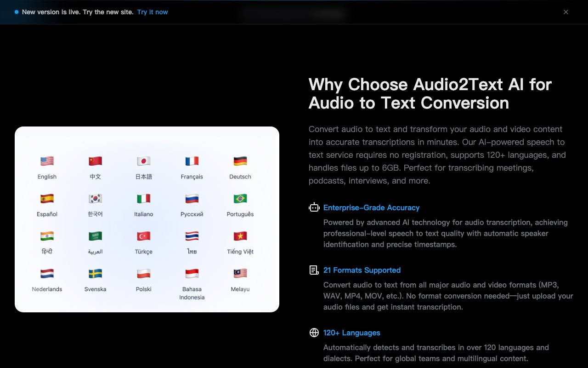This screenshot has height=368, width=588.
Task: Click the 'New version is live' banner text
Action: pos(78,12)
